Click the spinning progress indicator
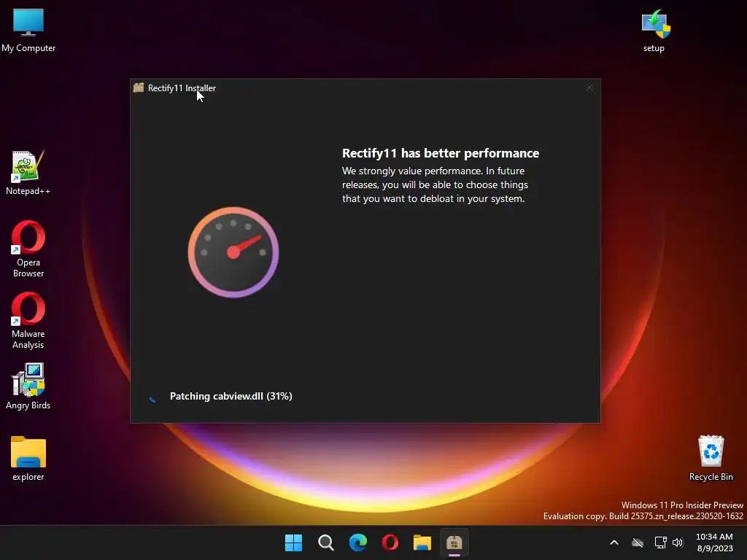The width and height of the screenshot is (747, 560). coord(152,398)
